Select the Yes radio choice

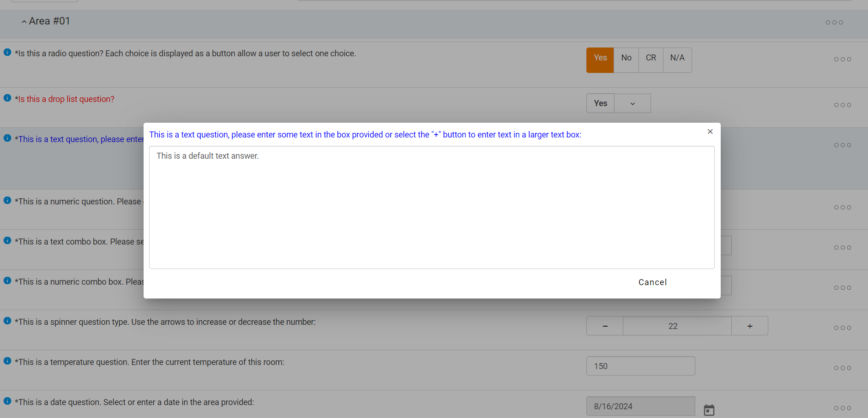(x=600, y=60)
